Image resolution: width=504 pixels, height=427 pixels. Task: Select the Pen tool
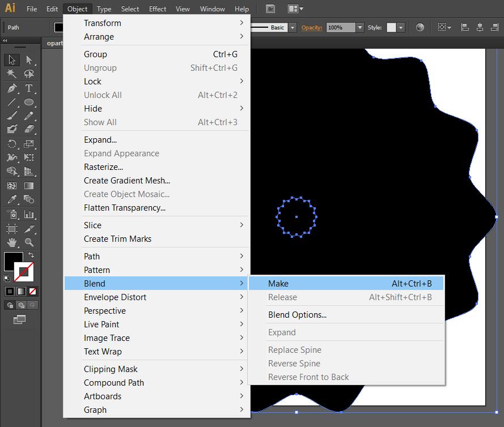click(11, 88)
